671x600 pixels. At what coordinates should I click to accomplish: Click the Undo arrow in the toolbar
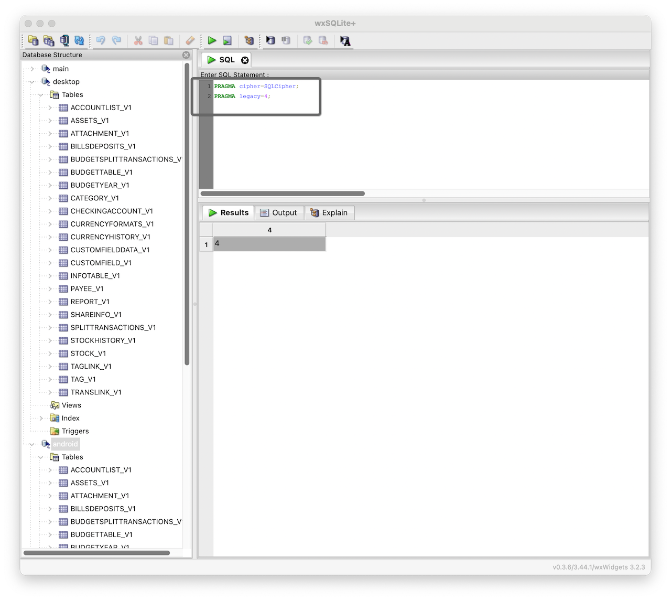100,40
